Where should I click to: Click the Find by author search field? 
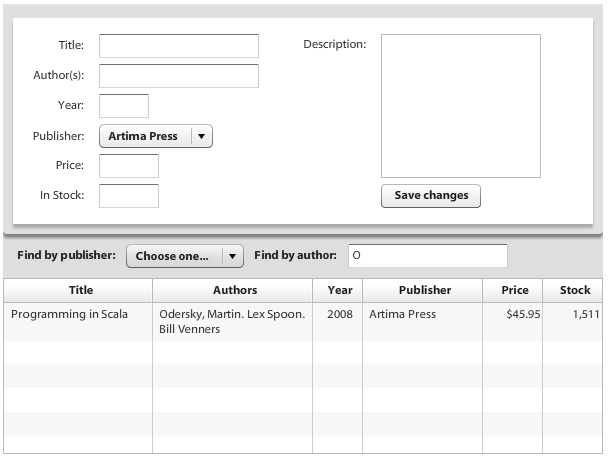428,256
